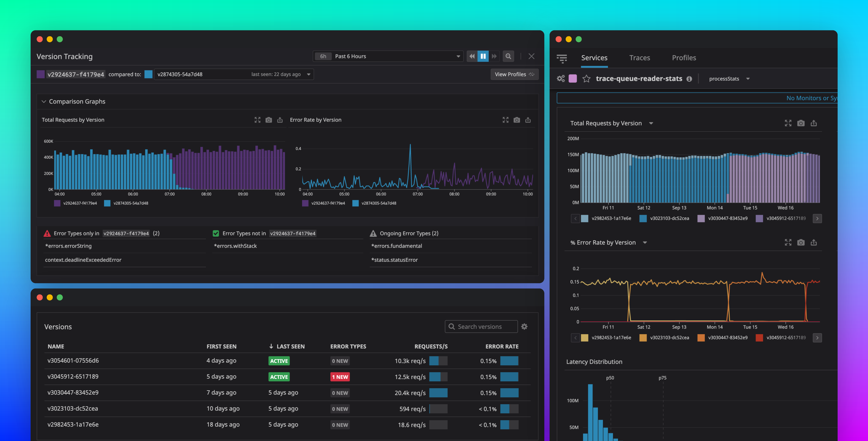Pause live updates in Version Tracking
868x441 pixels.
coord(483,56)
